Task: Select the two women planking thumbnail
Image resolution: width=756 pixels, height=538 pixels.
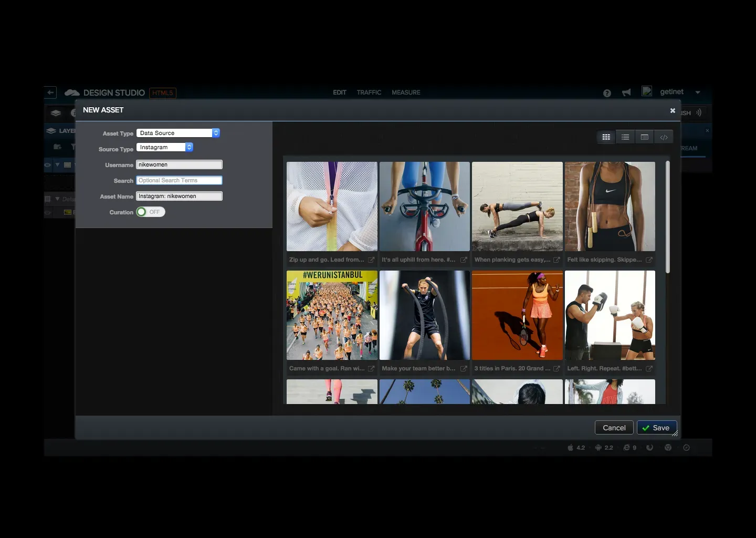Action: tap(517, 206)
